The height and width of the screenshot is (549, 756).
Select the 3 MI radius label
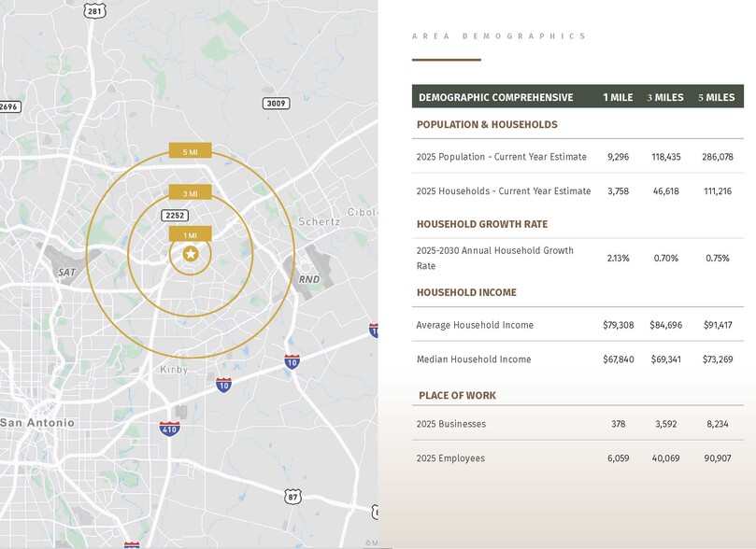coord(190,192)
